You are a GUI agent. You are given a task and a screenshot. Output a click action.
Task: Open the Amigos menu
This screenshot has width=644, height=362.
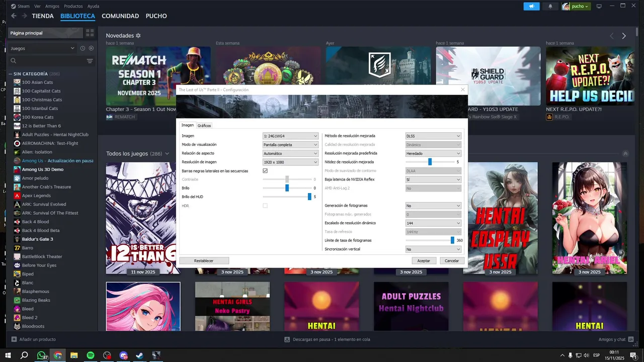pyautogui.click(x=52, y=6)
